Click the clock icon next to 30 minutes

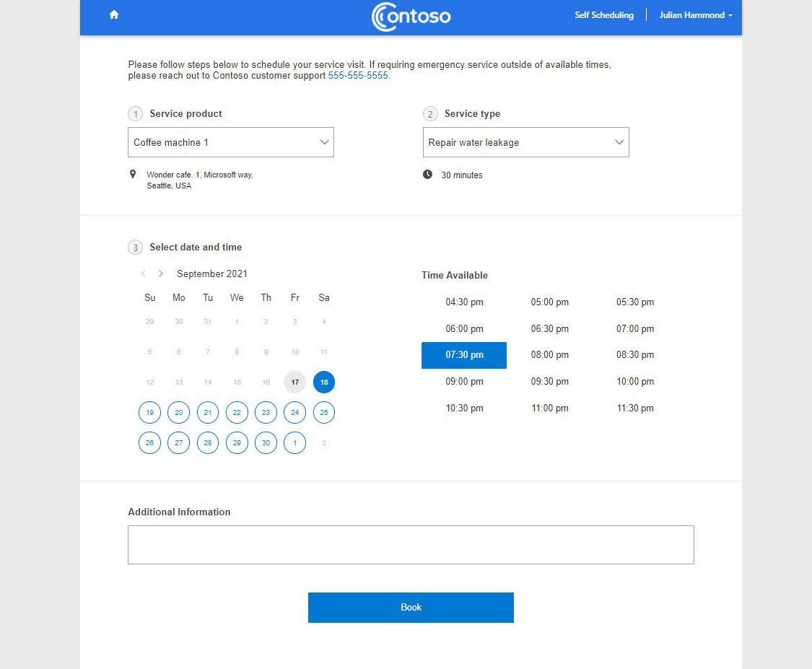[x=429, y=175]
